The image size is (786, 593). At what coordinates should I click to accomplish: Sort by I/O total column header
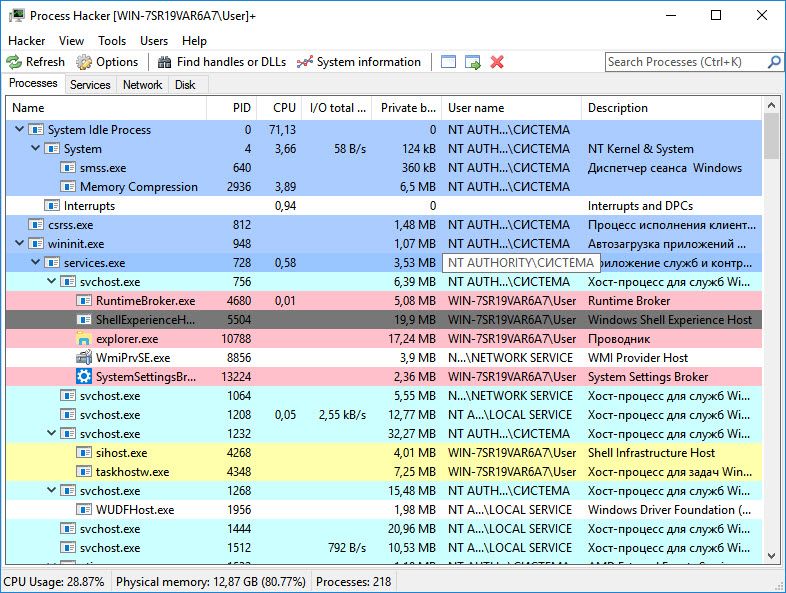tap(337, 108)
